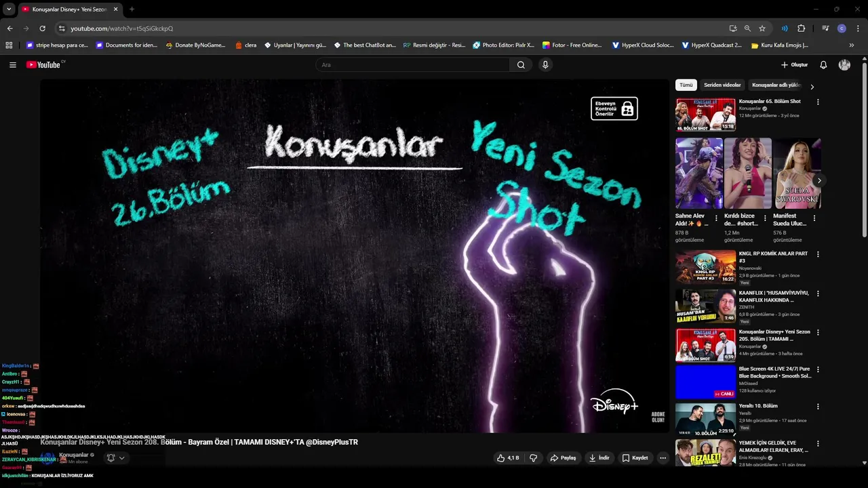Screen dimensions: 868x488
Task: Open options for 'Kırıldı bizce de...' short
Action: pos(765,218)
